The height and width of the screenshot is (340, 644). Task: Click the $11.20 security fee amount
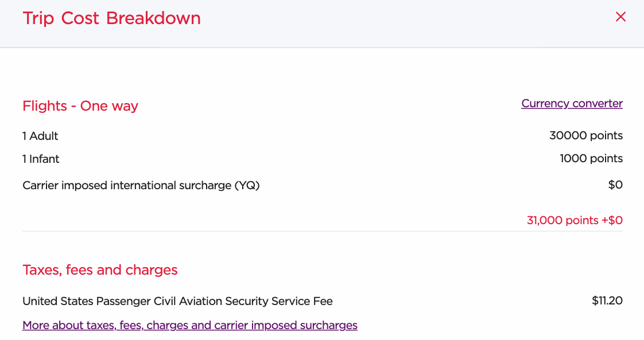pyautogui.click(x=607, y=301)
